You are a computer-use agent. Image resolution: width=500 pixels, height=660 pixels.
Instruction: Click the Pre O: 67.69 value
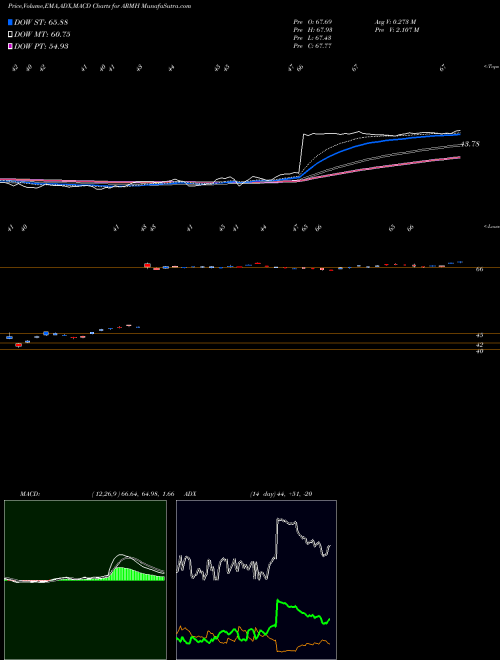coord(312,22)
